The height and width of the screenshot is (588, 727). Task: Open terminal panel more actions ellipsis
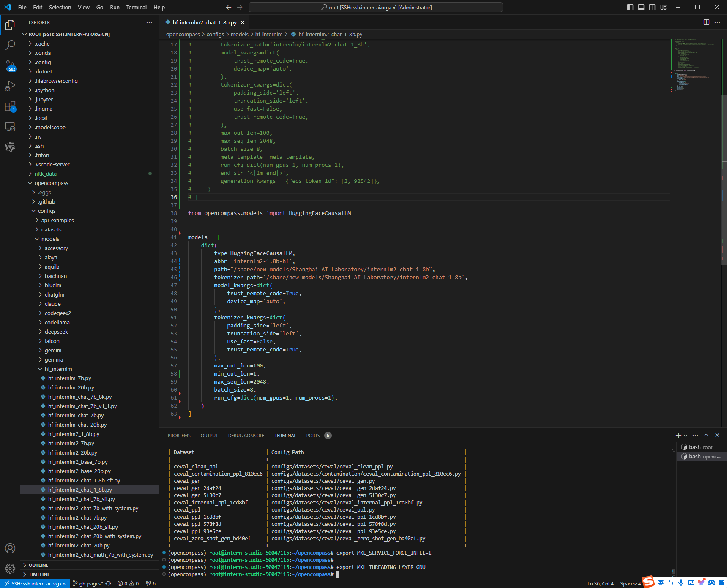[x=695, y=436]
